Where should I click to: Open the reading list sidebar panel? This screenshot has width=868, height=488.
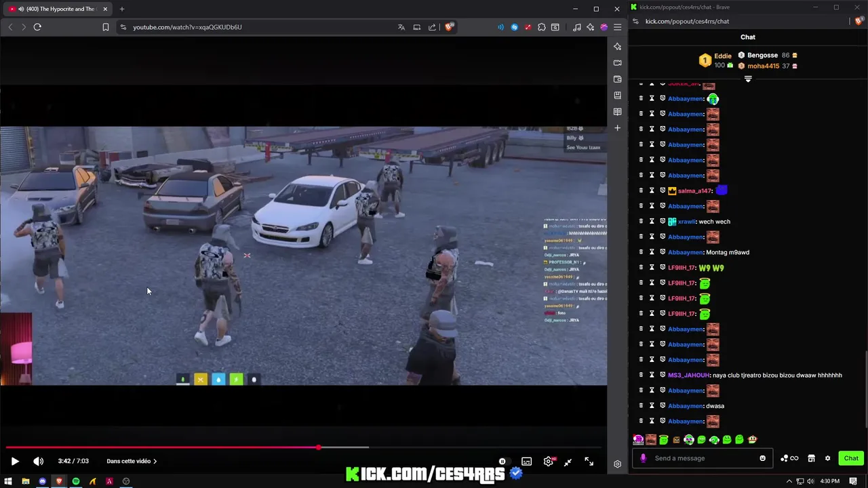click(617, 112)
